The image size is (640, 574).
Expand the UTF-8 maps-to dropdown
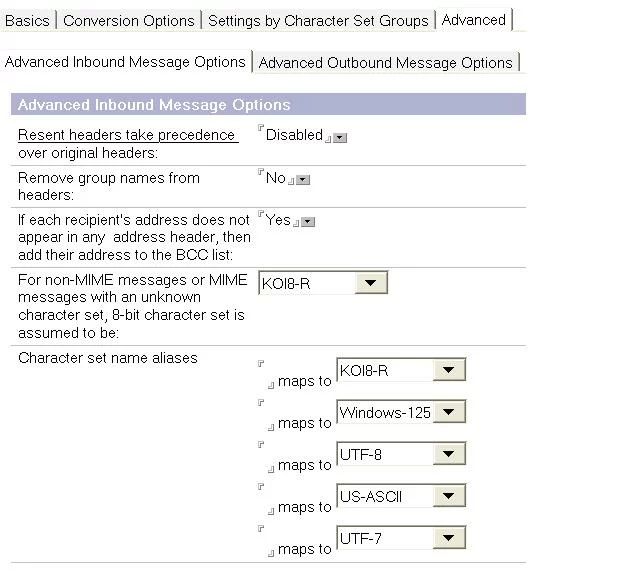[449, 455]
